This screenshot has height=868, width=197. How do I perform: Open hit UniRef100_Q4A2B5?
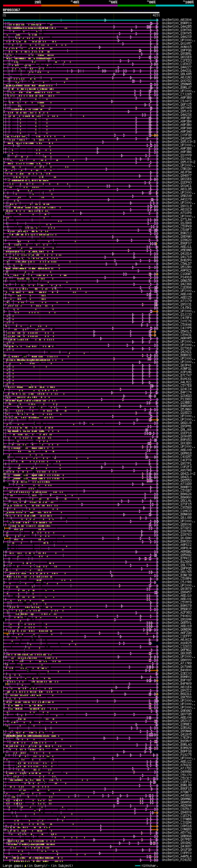click(176, 26)
